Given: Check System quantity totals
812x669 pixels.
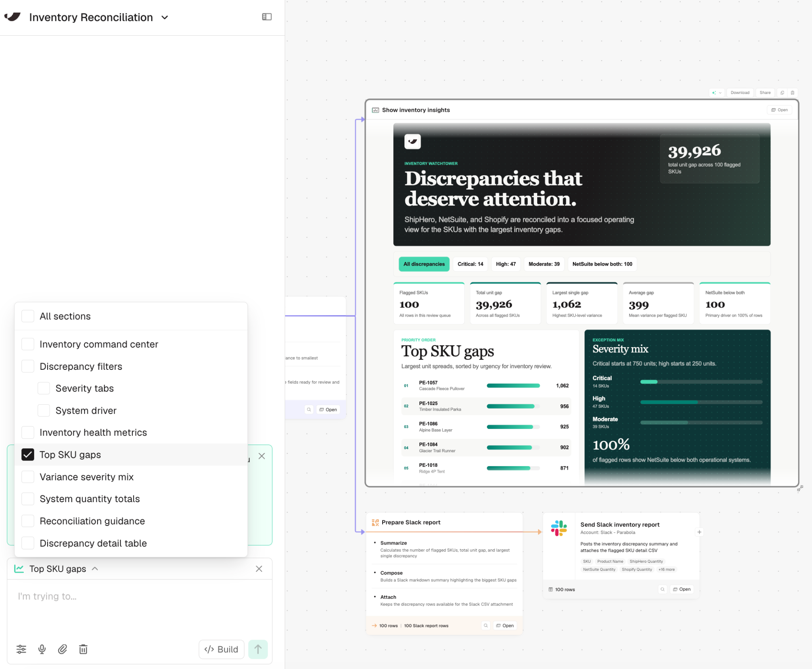Looking at the screenshot, I should pos(28,499).
